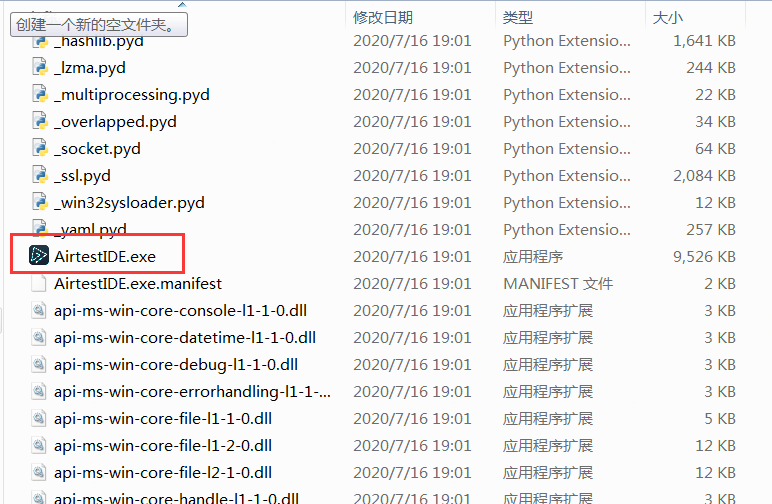Select file name AirtestIDE.exe.manifest

tap(138, 284)
